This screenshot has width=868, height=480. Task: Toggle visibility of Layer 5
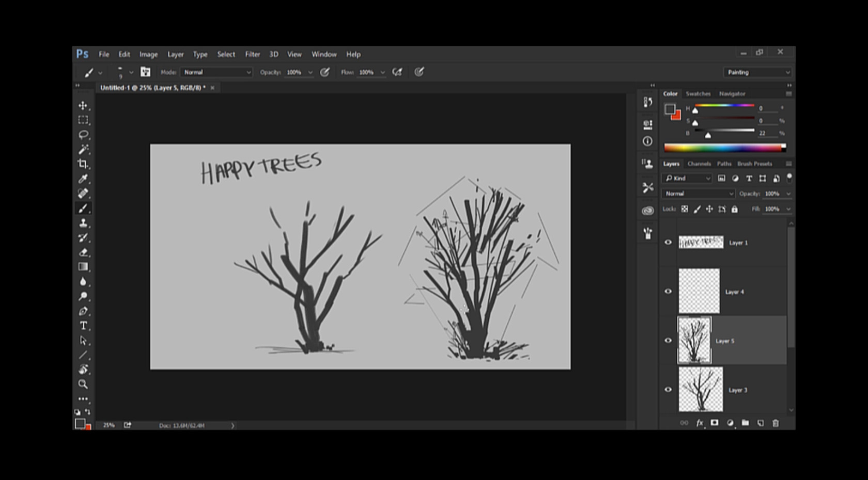click(x=668, y=341)
